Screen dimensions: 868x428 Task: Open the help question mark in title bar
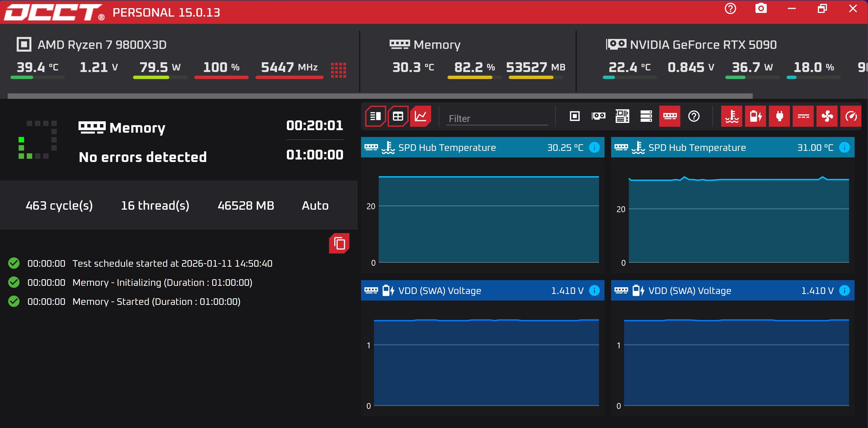(730, 9)
